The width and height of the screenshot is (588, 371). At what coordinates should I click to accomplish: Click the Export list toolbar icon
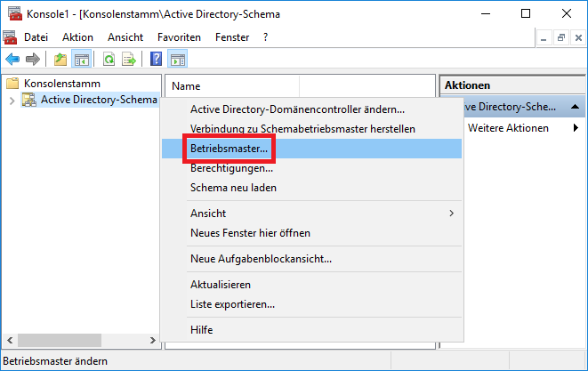129,60
